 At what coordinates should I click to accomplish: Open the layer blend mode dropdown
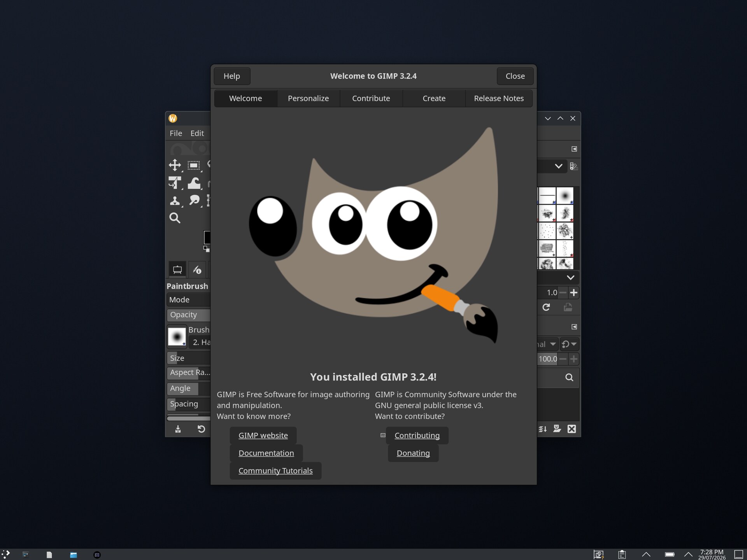[x=547, y=344]
